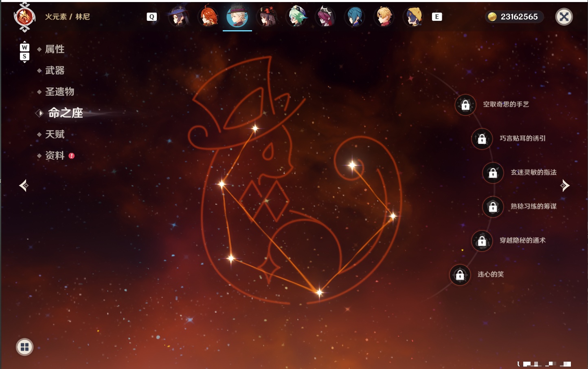Screen dimensions: 588x369
Task: Go to next character with right arrow
Action: pos(565,186)
